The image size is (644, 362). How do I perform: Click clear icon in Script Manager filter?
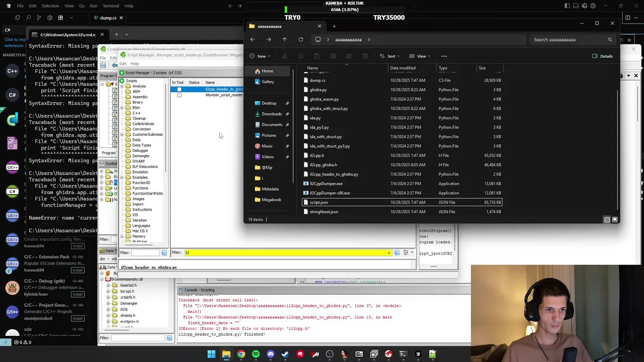(x=389, y=252)
